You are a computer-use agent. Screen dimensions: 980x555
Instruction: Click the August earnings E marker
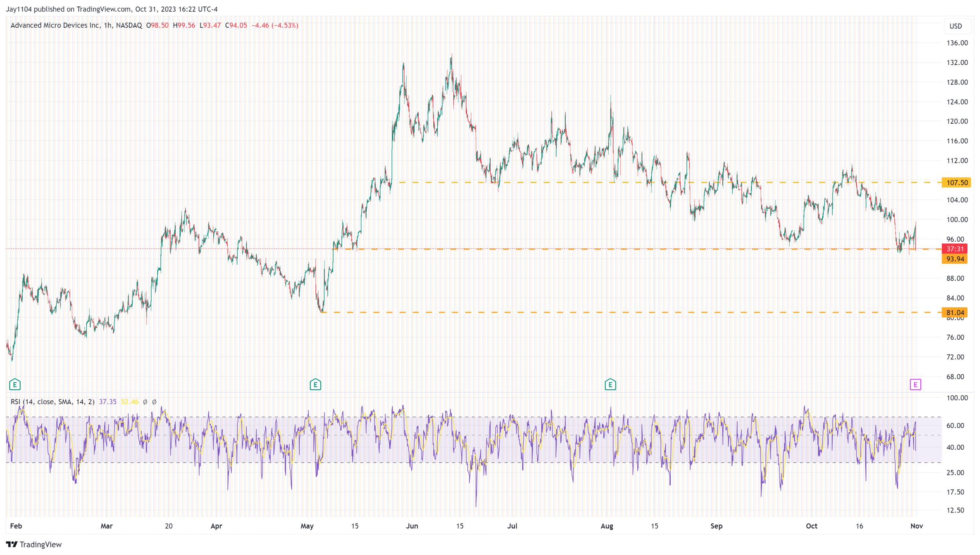[610, 384]
